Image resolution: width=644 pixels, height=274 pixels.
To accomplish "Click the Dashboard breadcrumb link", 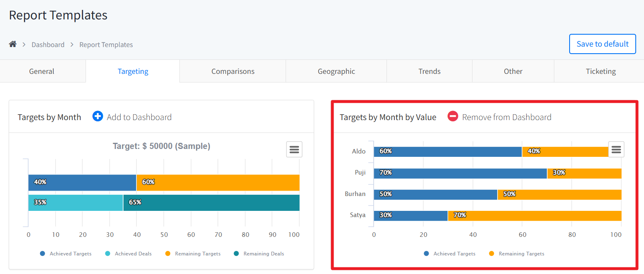I will click(48, 45).
